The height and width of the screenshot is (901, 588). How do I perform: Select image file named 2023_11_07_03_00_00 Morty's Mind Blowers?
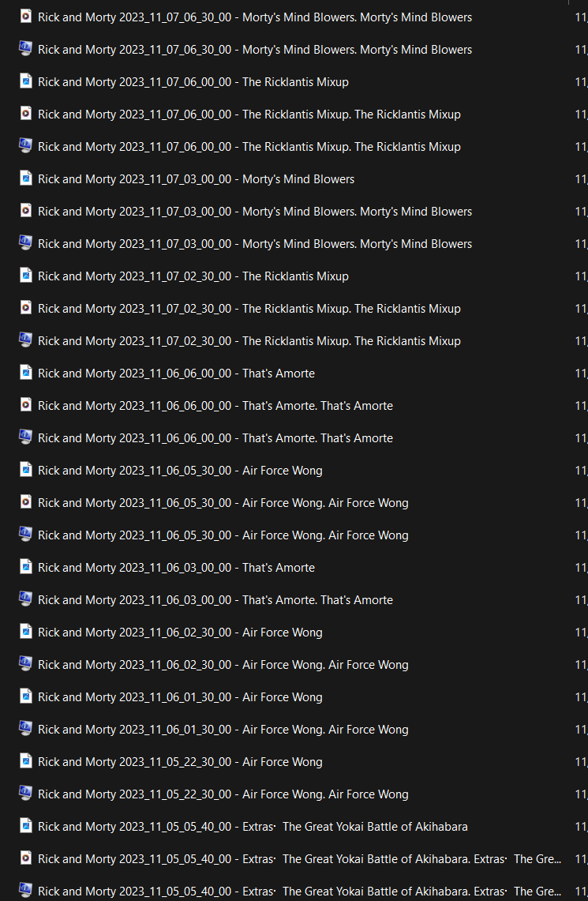196,179
